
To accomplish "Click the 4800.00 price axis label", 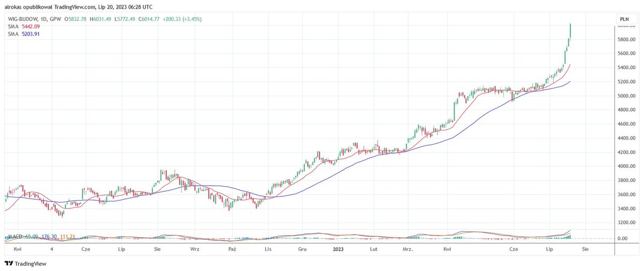I will (627, 110).
